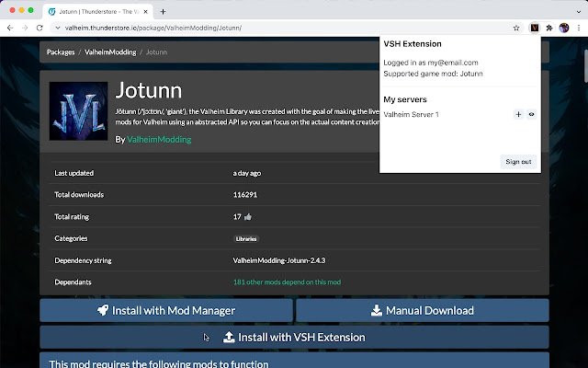588x368 pixels.
Task: Open the Chrome profile avatar
Action: point(564,28)
